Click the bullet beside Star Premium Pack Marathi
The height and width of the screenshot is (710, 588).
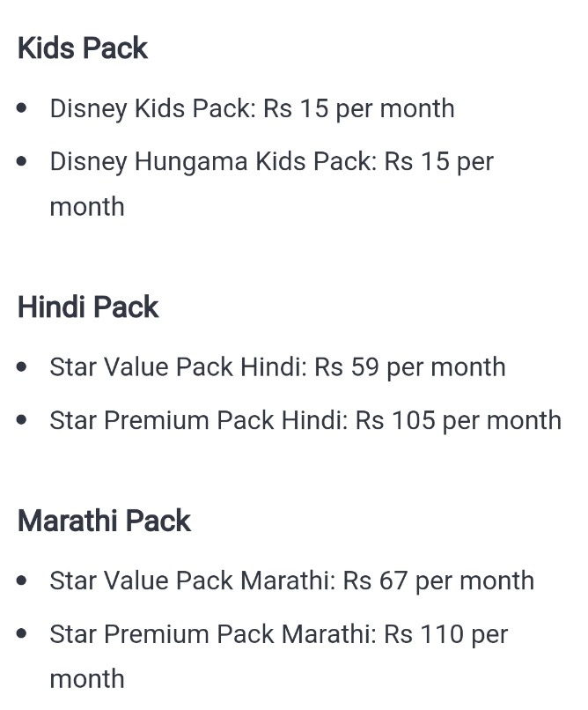point(22,634)
